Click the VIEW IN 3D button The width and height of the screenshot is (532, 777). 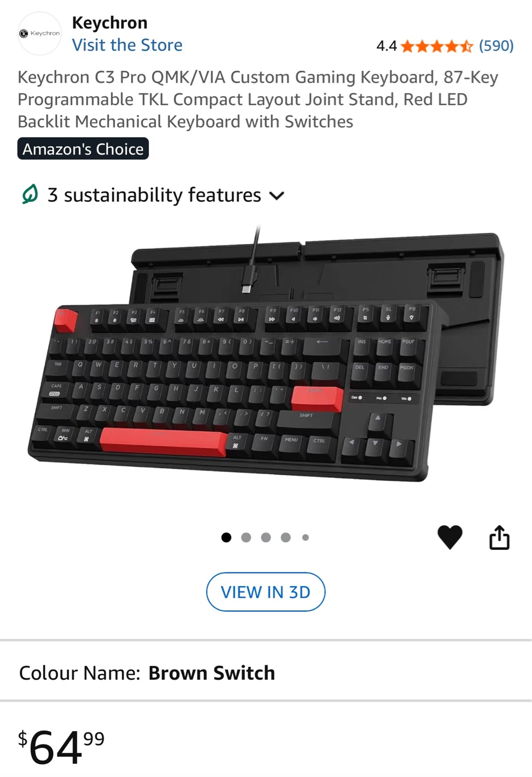click(265, 592)
